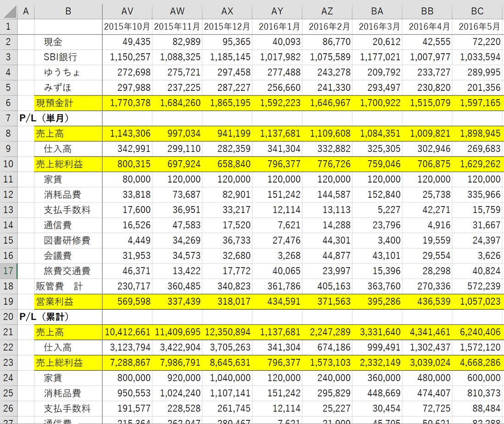Select row 19 header
This screenshot has height=424, width=504.
(9, 301)
